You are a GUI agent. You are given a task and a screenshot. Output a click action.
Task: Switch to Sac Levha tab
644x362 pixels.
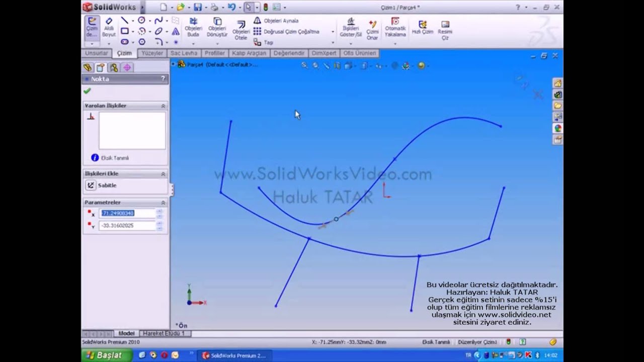tap(184, 53)
